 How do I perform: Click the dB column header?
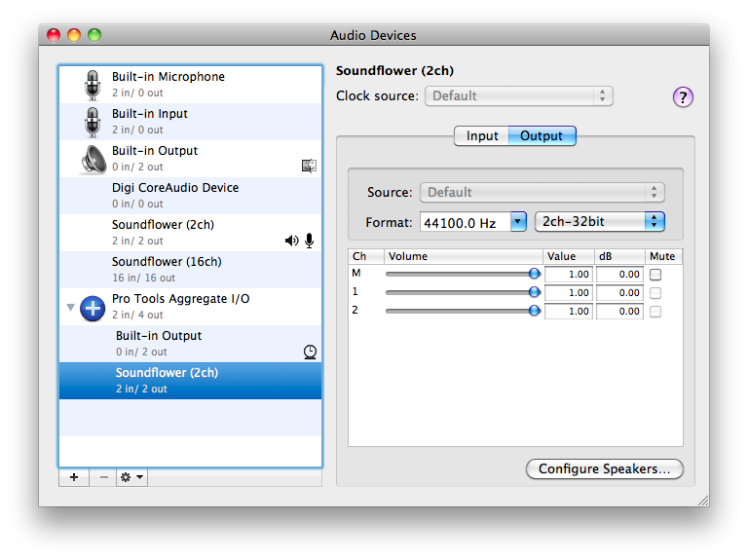(619, 256)
